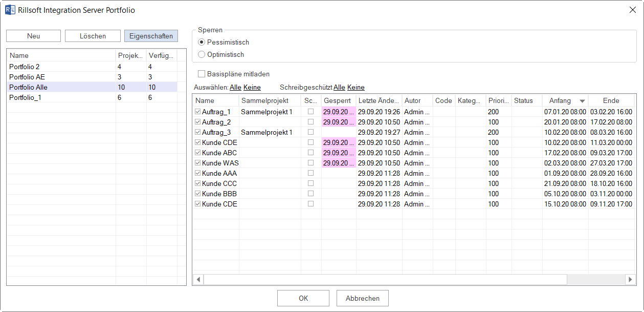
Task: Click end date 09.11.20 17:00
Action: [x=611, y=204]
